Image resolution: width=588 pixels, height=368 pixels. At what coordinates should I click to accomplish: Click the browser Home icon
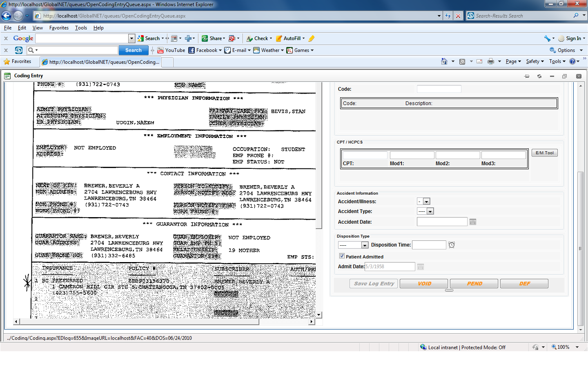point(444,61)
